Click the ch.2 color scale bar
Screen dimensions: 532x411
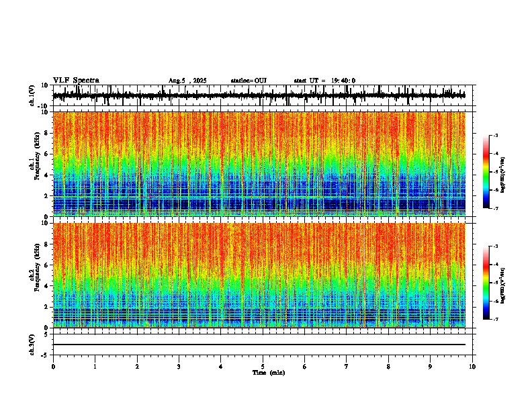(486, 283)
